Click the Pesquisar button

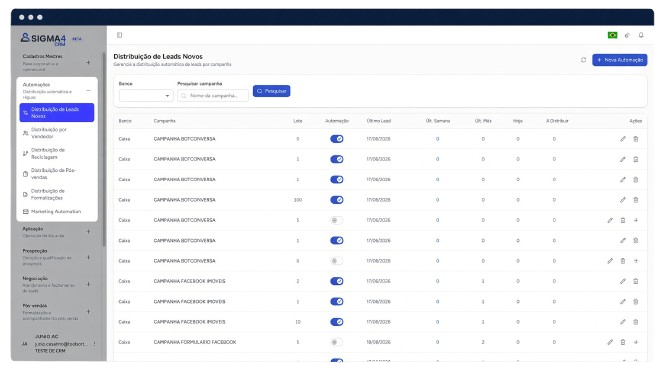click(x=271, y=91)
